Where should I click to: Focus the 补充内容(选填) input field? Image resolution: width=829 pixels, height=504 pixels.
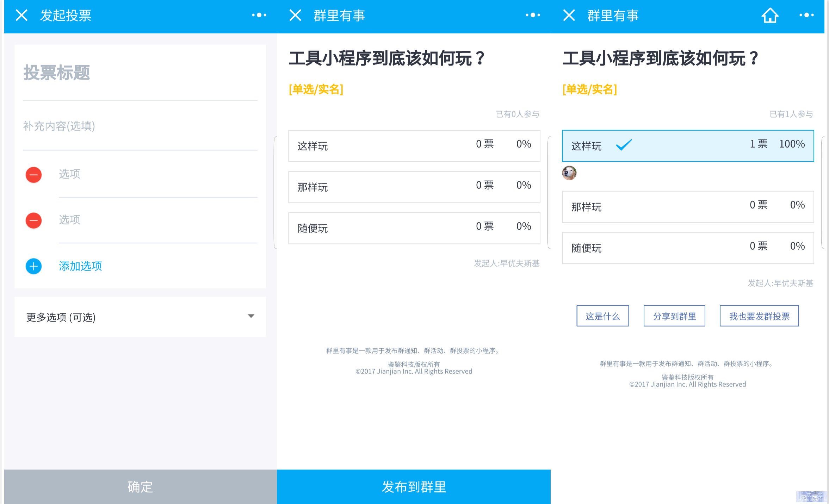click(140, 126)
